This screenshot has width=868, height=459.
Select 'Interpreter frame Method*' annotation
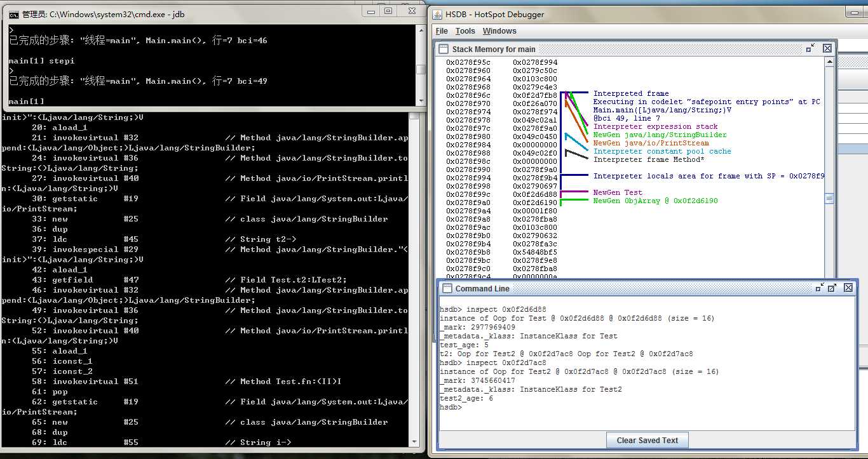coord(649,159)
